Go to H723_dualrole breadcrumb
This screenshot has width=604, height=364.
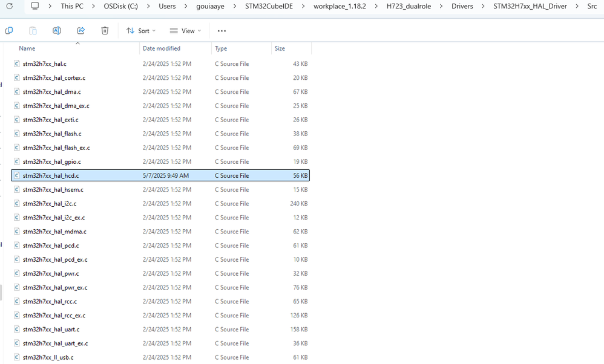(409, 6)
